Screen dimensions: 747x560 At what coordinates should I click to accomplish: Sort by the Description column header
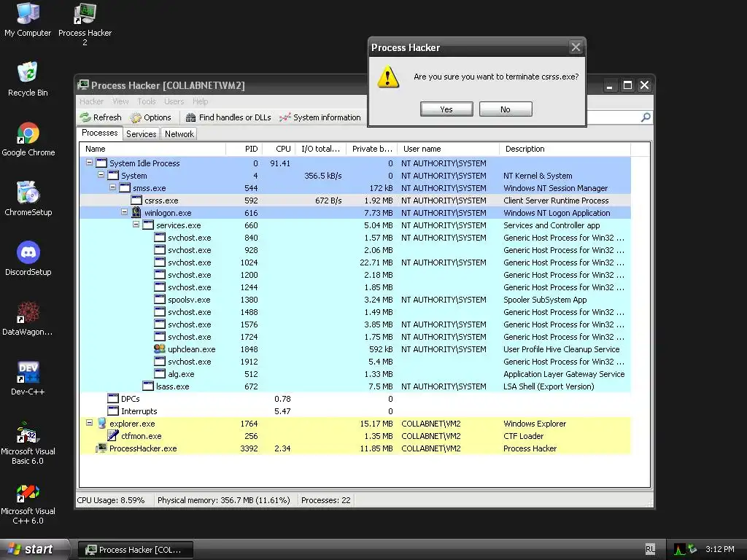click(x=565, y=149)
